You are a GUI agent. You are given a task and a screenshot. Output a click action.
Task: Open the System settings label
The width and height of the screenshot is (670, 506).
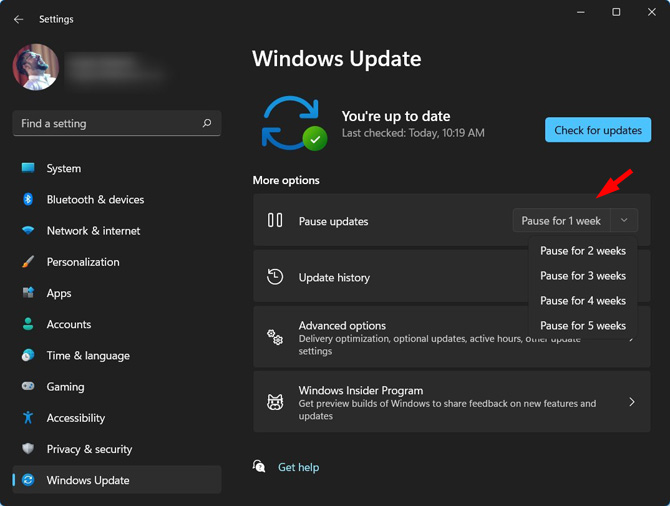64,168
